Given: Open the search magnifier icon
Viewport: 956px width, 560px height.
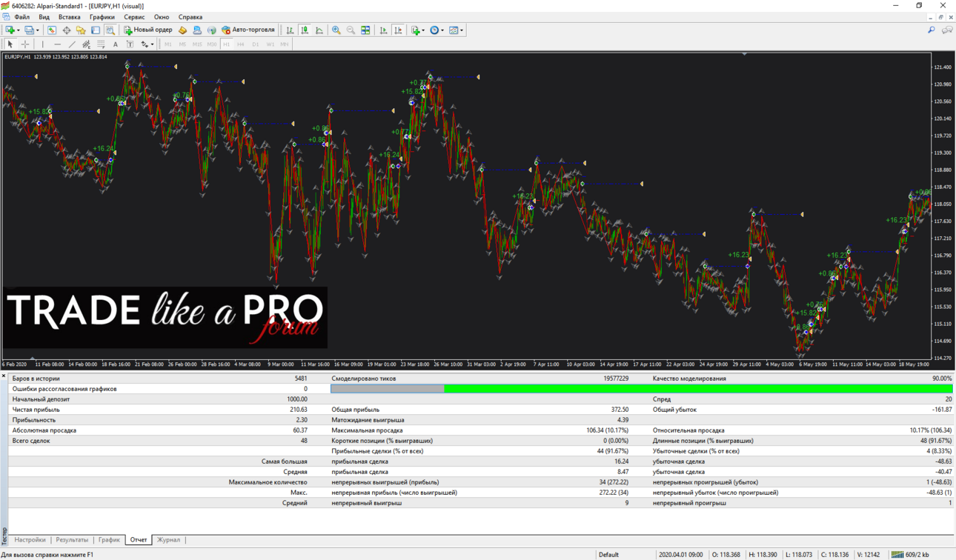Looking at the screenshot, I should click(932, 30).
